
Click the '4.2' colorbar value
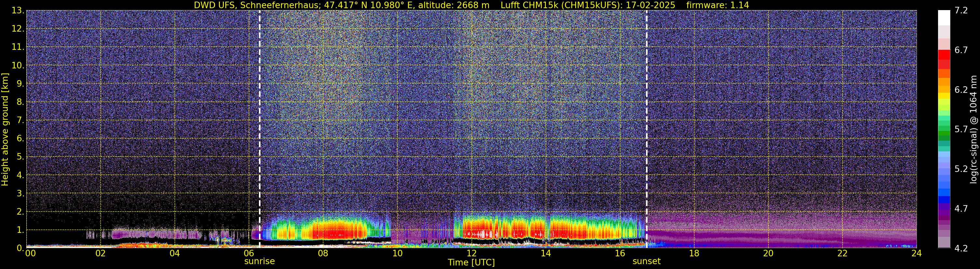[961, 248]
